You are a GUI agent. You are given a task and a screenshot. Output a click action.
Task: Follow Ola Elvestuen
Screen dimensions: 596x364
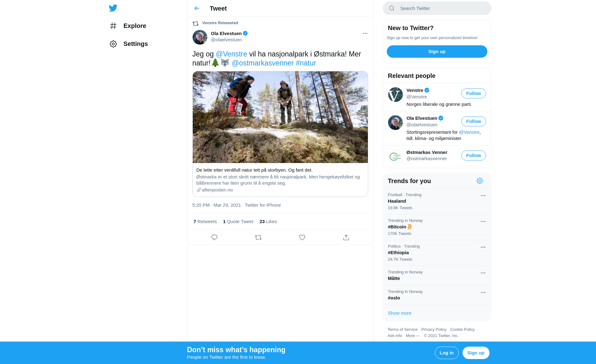tap(473, 121)
